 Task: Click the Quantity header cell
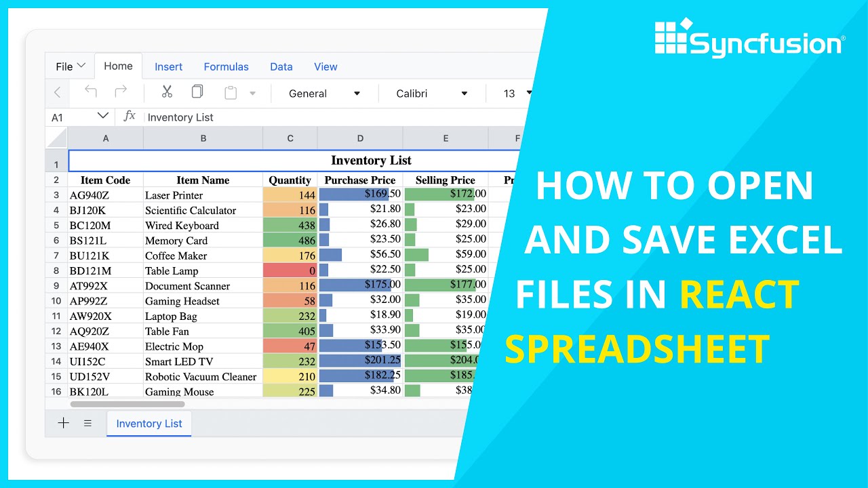click(x=290, y=180)
